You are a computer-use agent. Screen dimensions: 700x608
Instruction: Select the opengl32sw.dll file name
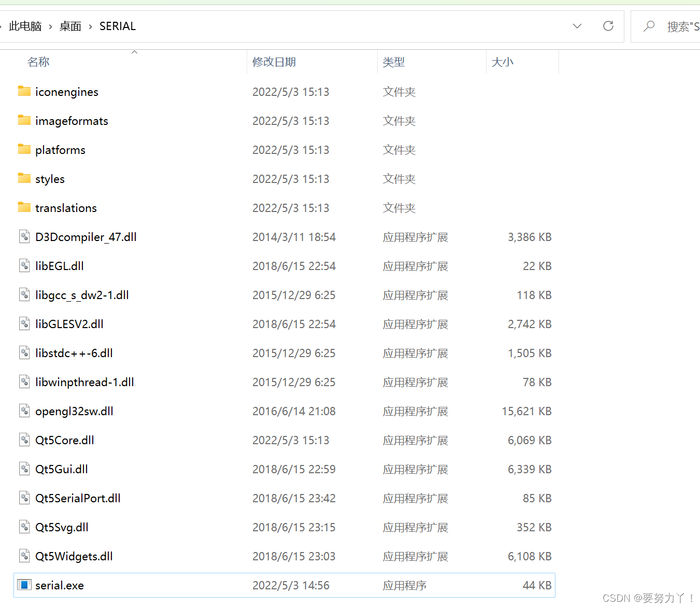[74, 411]
